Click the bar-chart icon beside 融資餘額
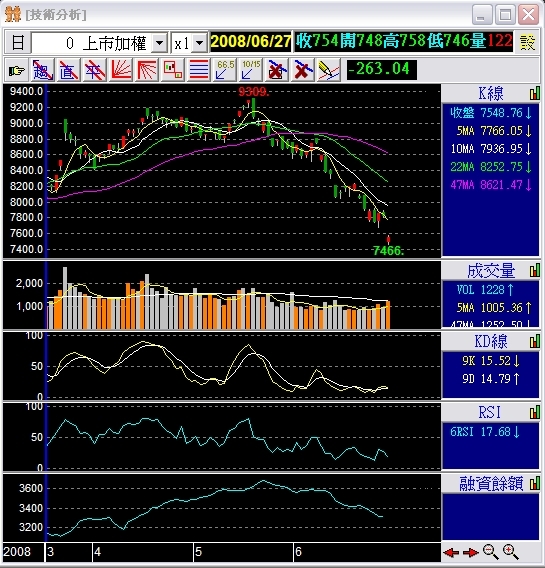Image resolution: width=545 pixels, height=568 pixels. 534,483
